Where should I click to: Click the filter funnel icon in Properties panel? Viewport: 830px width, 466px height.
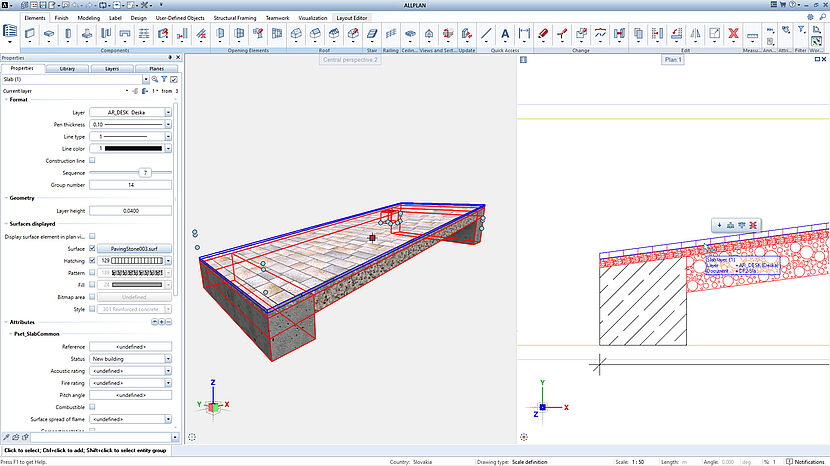(x=164, y=79)
